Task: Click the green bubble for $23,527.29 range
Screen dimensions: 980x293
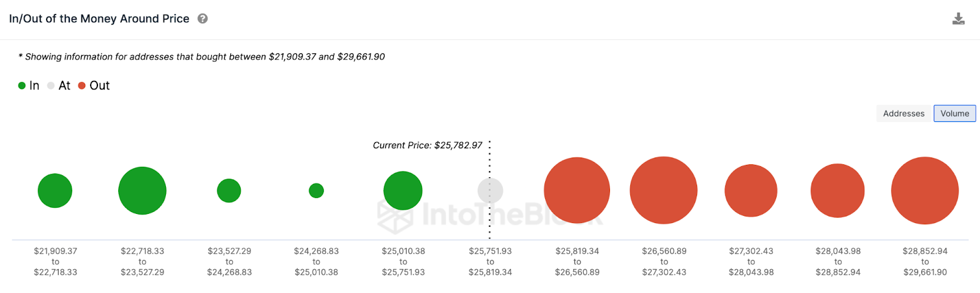Action: pyautogui.click(x=229, y=191)
